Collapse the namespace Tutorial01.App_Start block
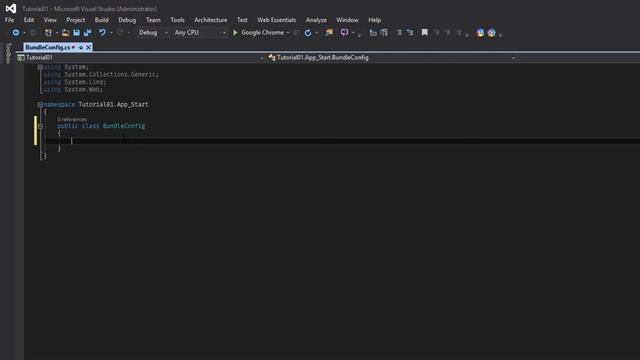This screenshot has width=640, height=360. [40, 105]
